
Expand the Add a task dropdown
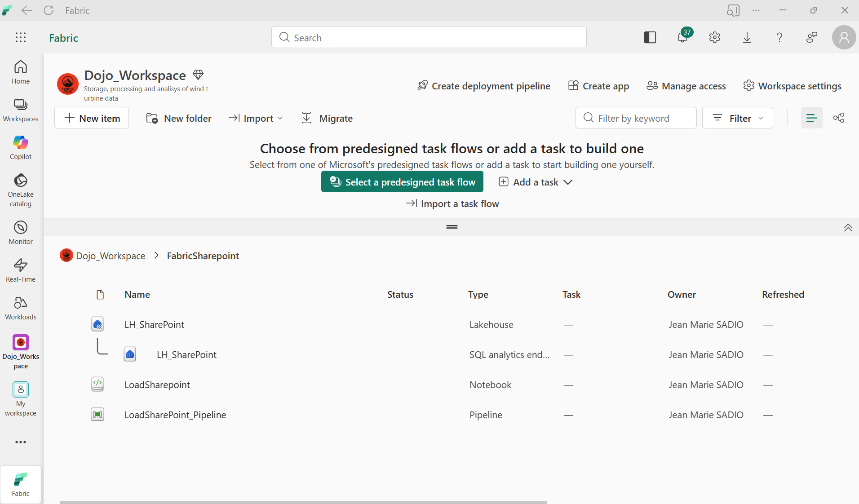tap(535, 182)
